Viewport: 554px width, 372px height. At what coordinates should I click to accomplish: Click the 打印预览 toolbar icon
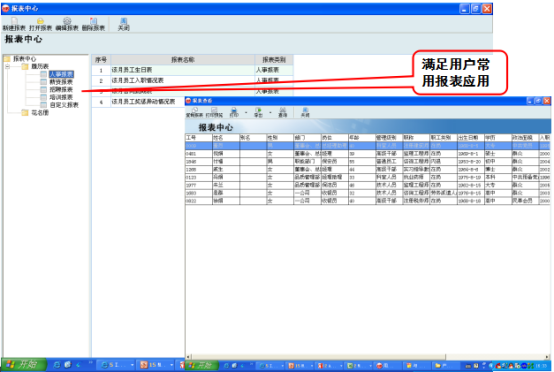pyautogui.click(x=214, y=111)
